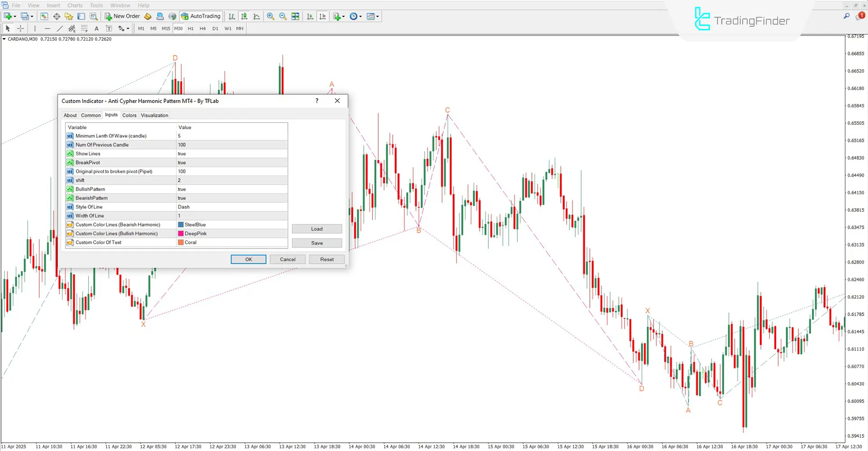Save the indicator settings

317,243
